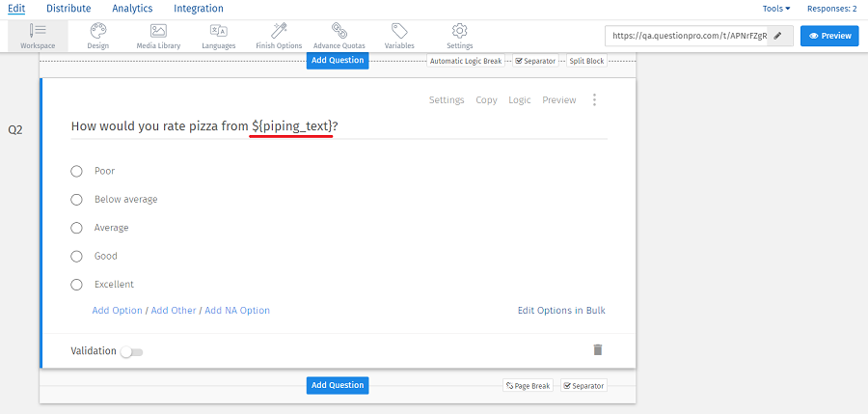Delete question using trash icon

598,350
